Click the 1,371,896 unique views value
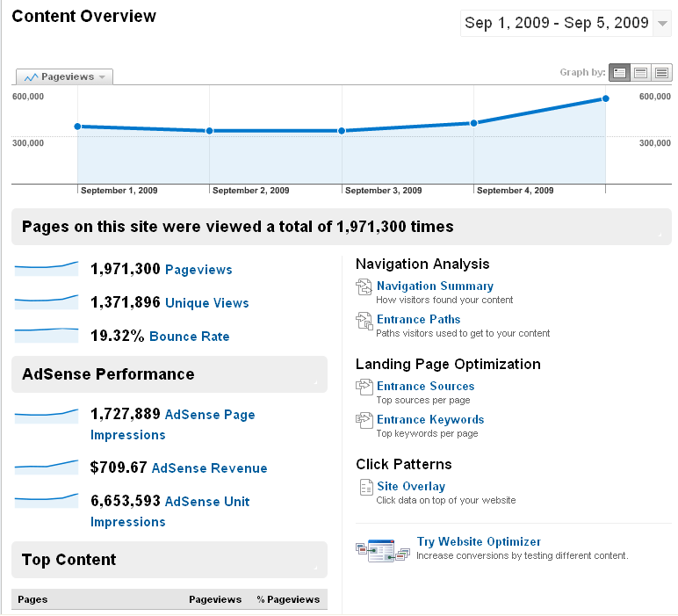 [x=126, y=302]
